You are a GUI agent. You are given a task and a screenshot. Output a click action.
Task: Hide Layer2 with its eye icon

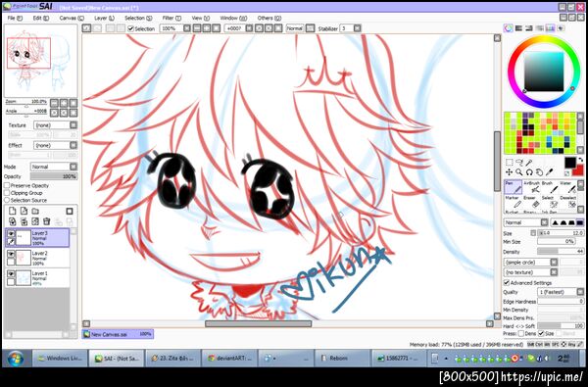tap(11, 255)
